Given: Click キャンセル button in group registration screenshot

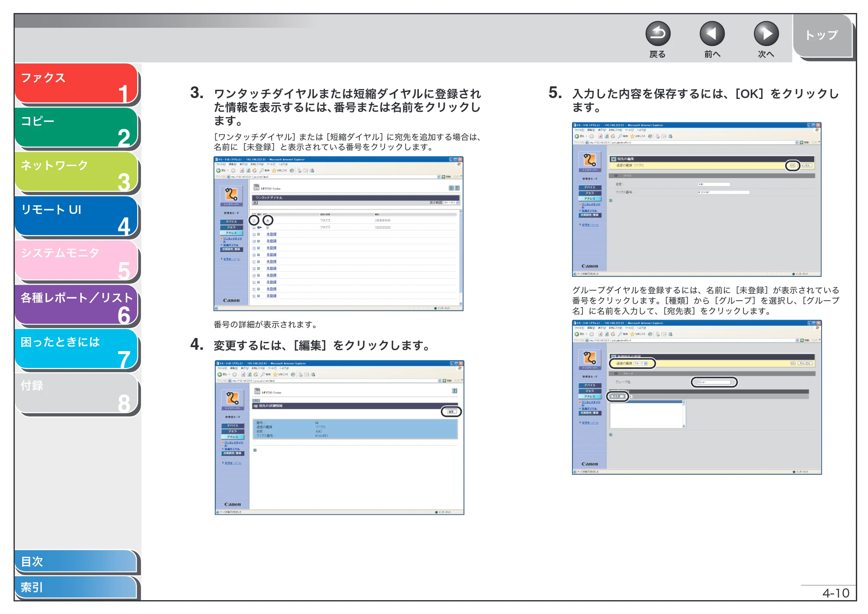Looking at the screenshot, I should click(806, 363).
